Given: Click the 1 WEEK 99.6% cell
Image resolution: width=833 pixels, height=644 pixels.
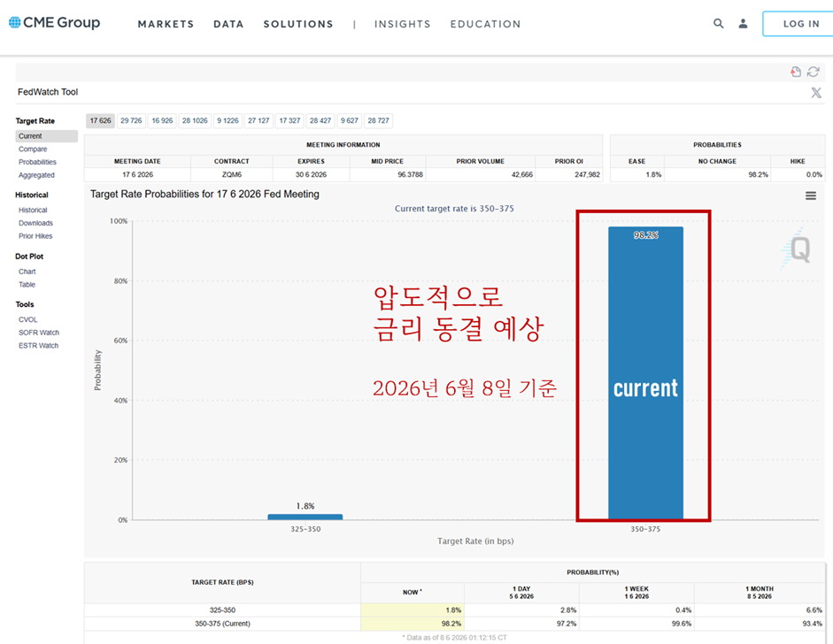Looking at the screenshot, I should click(x=636, y=624).
